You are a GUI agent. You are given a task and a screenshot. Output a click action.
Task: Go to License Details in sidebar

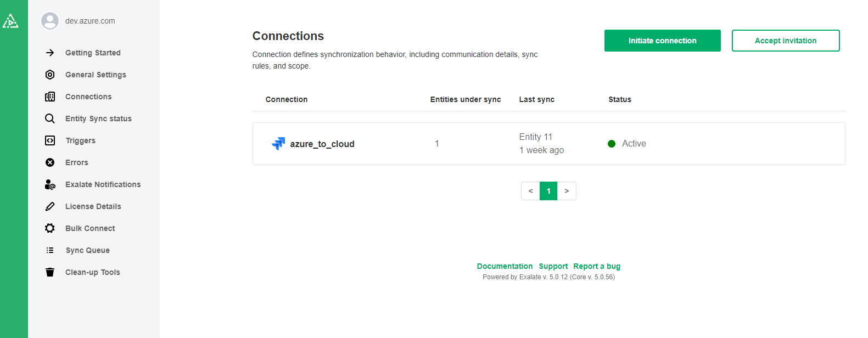pos(93,206)
